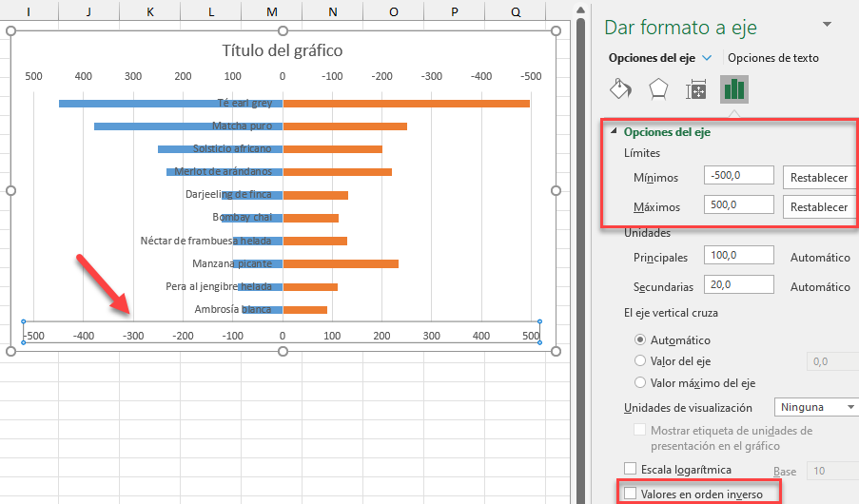Screen dimensions: 859x504
Task: Select column header O
Action: coord(393,11)
